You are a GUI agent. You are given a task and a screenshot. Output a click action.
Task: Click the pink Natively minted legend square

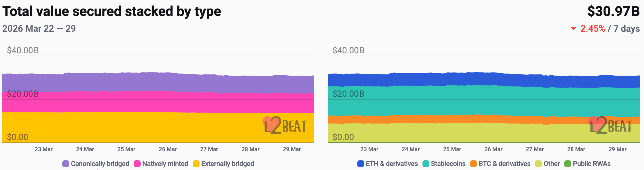(137, 164)
